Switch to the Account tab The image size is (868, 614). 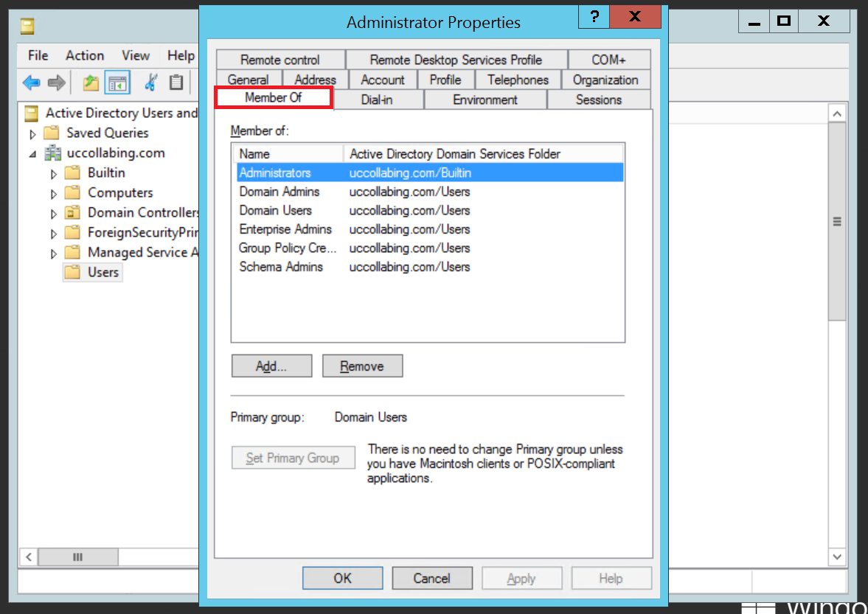[383, 80]
